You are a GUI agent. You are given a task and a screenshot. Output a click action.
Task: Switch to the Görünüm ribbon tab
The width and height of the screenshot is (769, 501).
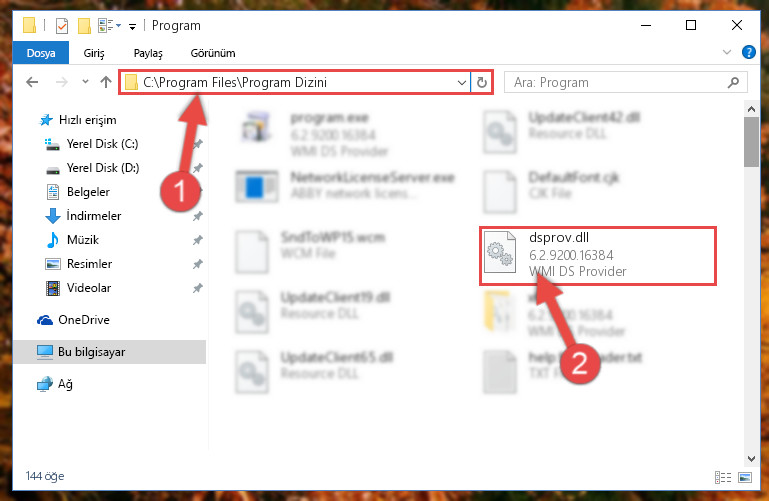(x=213, y=53)
